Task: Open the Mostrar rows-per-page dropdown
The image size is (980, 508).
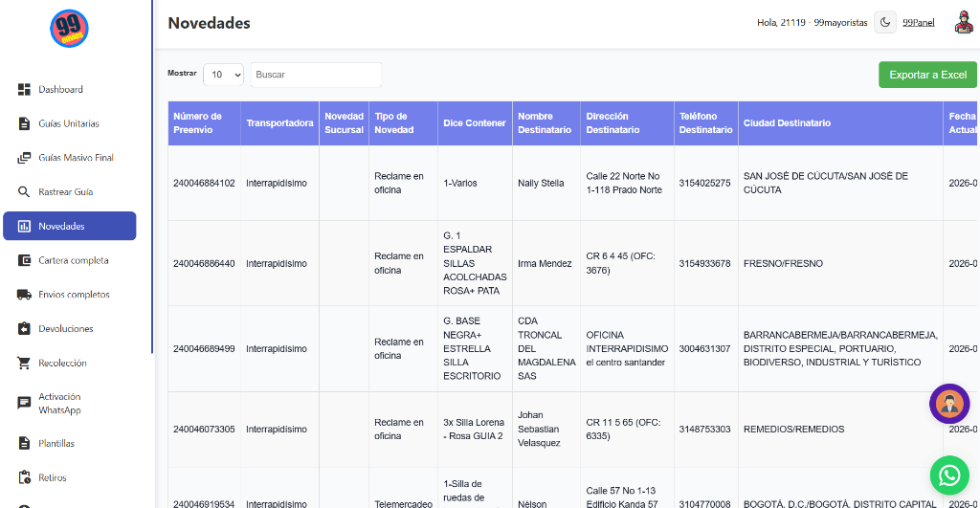Action: (x=223, y=75)
